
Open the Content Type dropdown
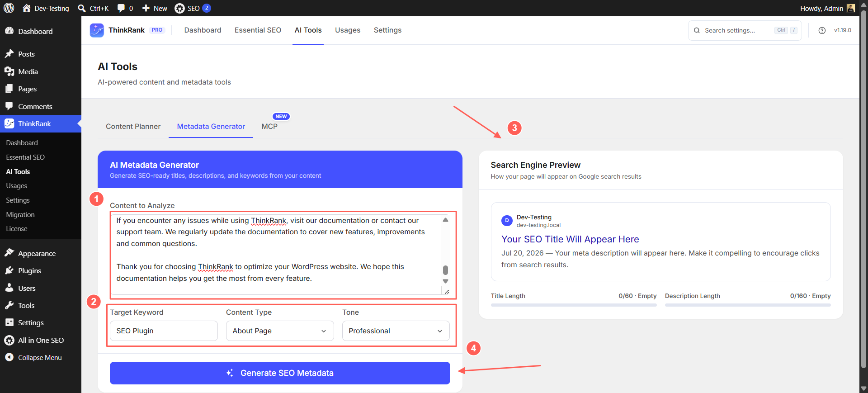click(280, 331)
